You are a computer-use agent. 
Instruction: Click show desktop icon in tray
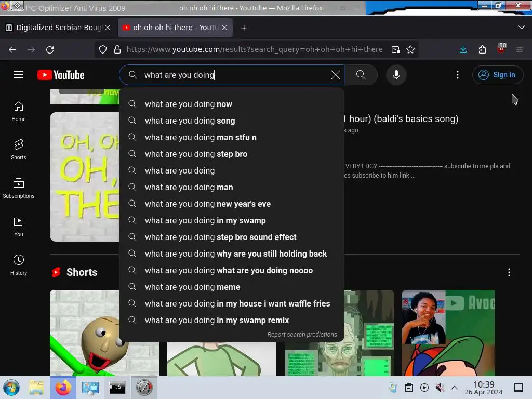click(x=518, y=388)
